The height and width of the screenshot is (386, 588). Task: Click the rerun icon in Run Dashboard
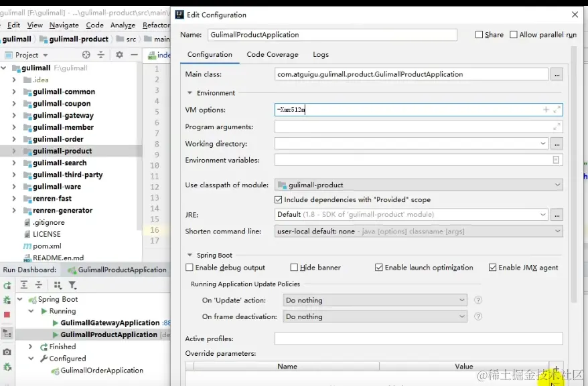(7, 286)
